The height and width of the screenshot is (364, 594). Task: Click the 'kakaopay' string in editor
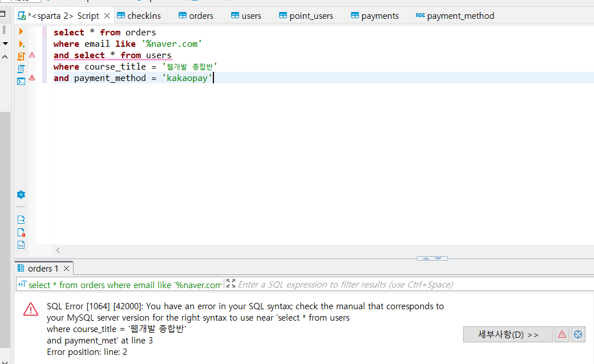(x=187, y=78)
